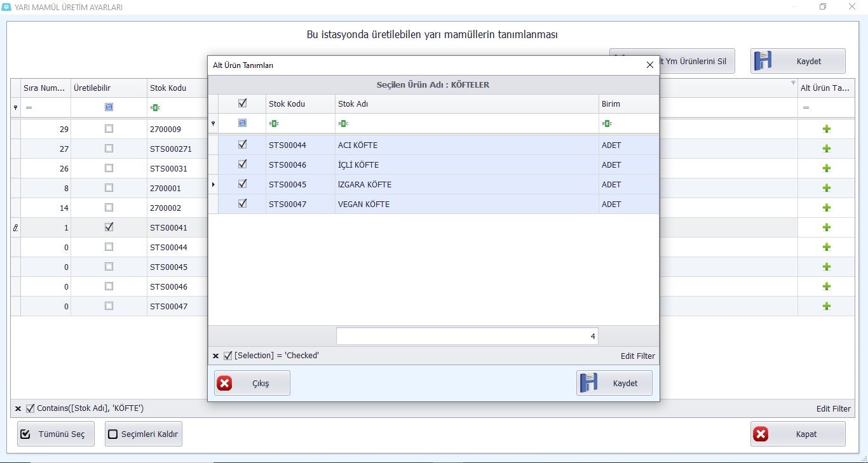Image resolution: width=868 pixels, height=463 pixels.
Task: Toggle Üretilebilir filter-row checkbox
Action: 109,107
